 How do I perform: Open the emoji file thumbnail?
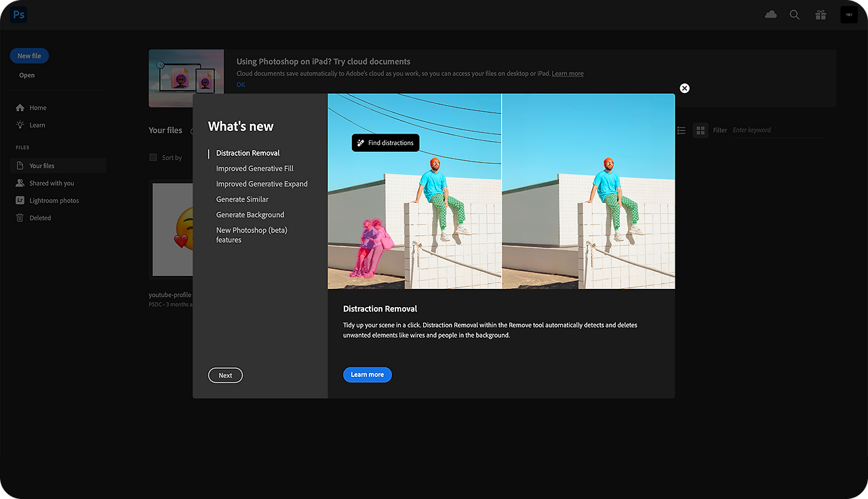(172, 230)
